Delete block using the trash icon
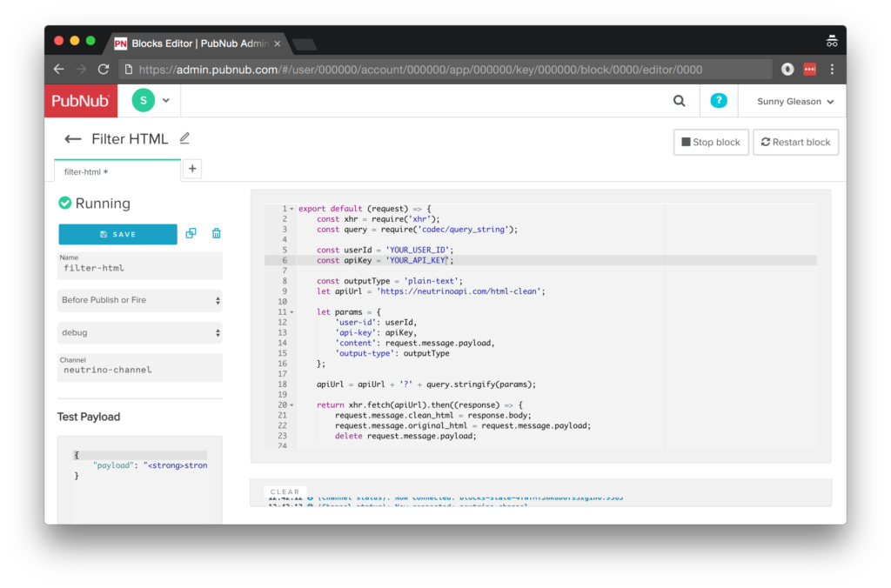 tap(217, 233)
